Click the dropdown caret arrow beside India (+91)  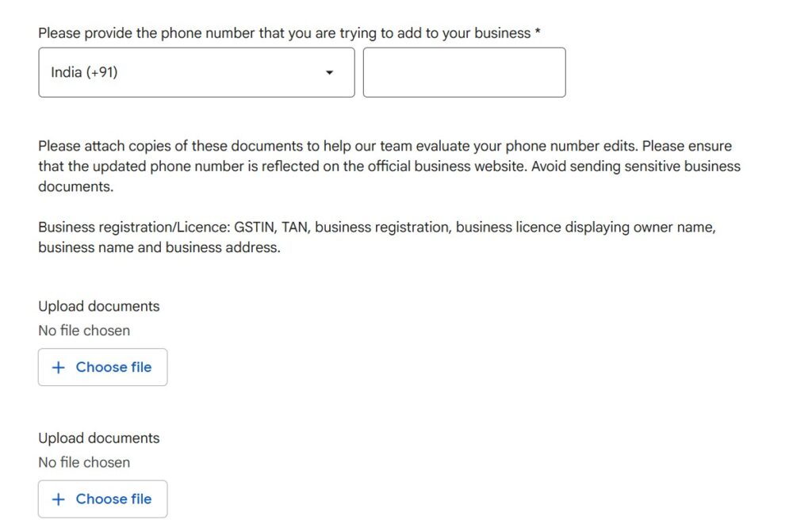(x=330, y=73)
